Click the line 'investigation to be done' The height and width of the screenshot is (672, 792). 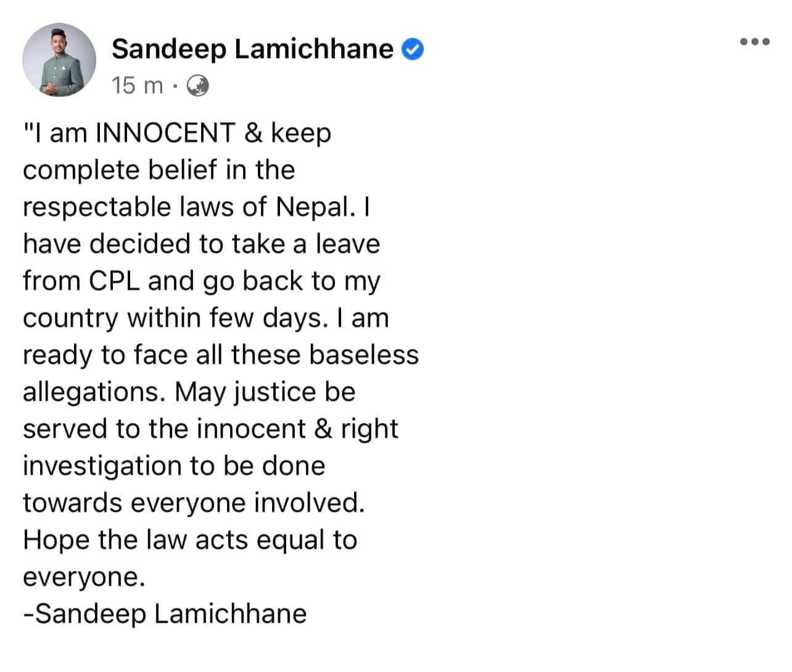[x=174, y=465]
